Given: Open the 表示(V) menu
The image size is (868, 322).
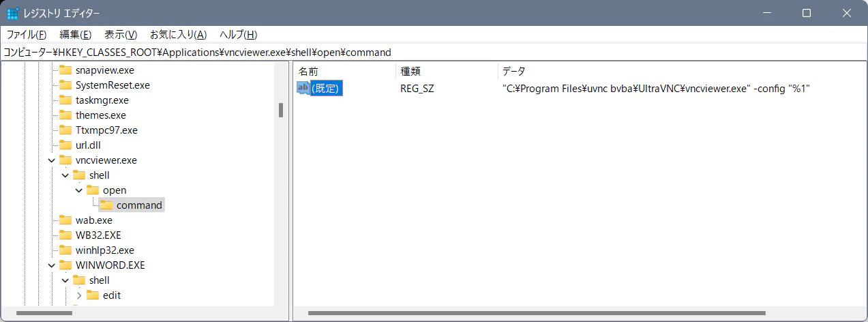Looking at the screenshot, I should click(x=121, y=35).
